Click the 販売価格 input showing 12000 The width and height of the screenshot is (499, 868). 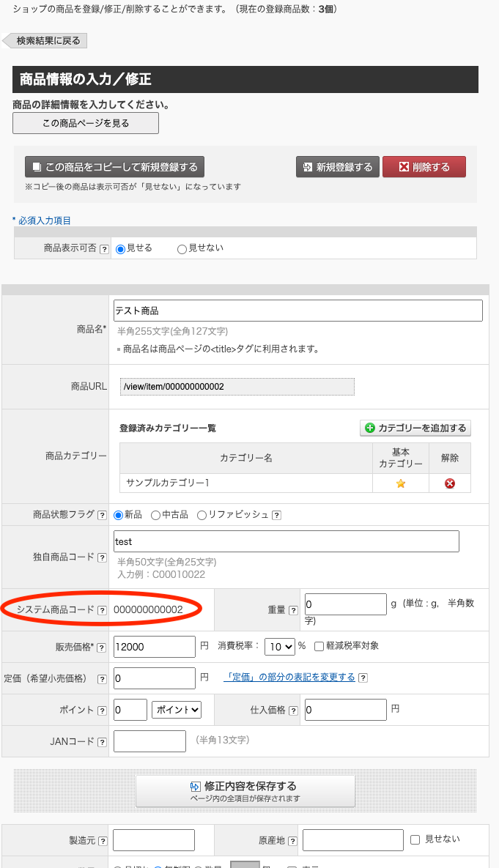155,647
